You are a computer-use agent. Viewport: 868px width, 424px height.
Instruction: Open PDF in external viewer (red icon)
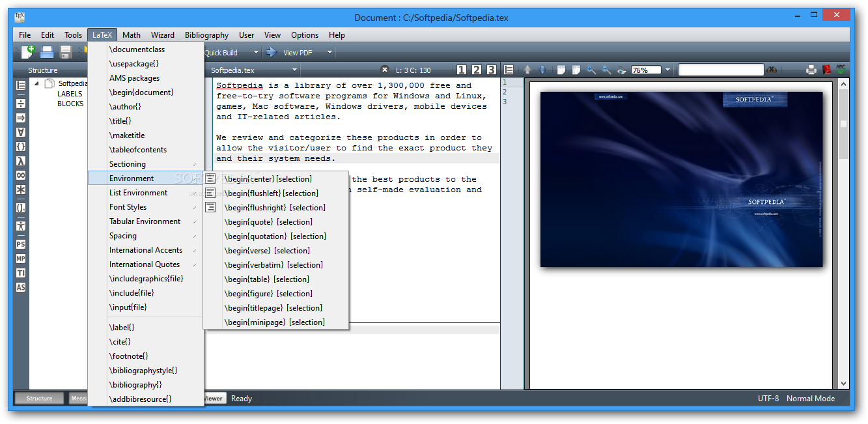coord(826,70)
